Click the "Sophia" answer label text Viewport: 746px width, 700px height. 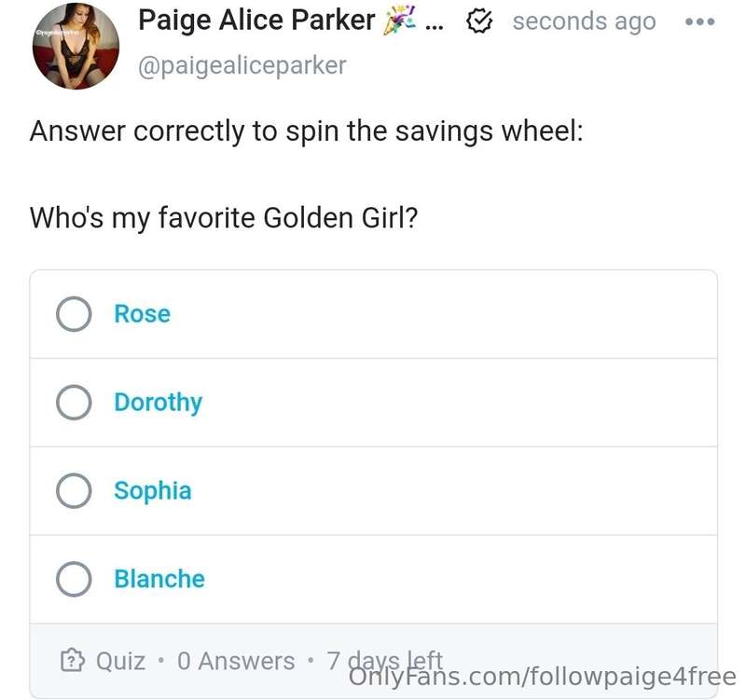coord(153,491)
